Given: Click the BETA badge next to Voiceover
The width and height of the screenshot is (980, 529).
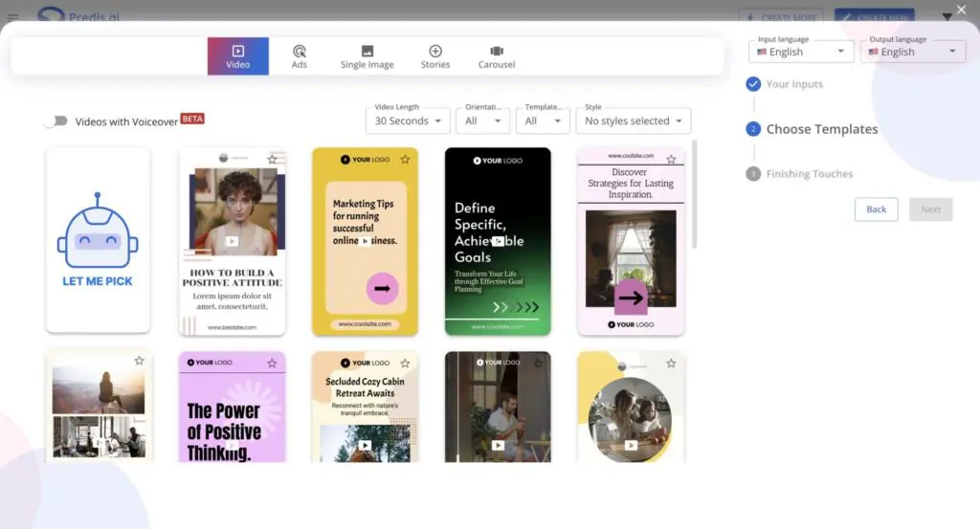Looking at the screenshot, I should click(x=192, y=119).
